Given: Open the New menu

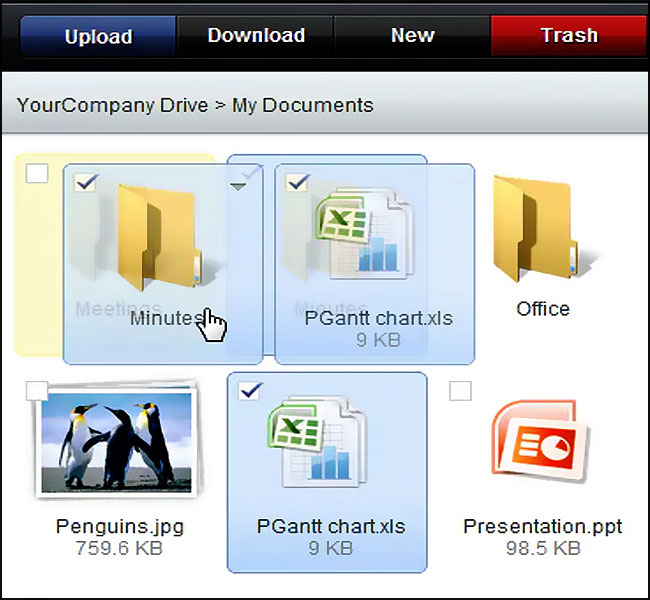Looking at the screenshot, I should point(412,36).
